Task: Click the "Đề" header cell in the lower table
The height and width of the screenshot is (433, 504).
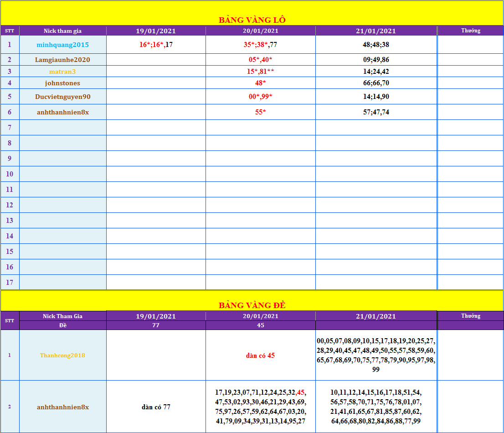Action: [x=63, y=325]
